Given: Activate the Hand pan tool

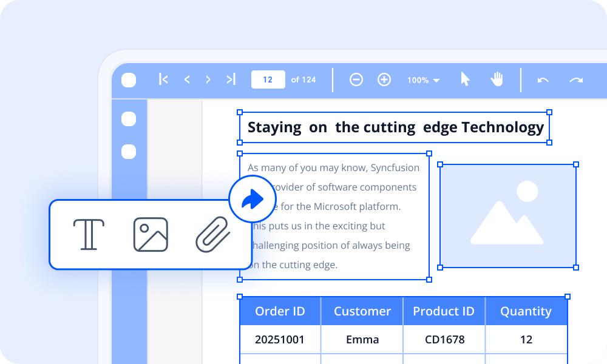Looking at the screenshot, I should [x=497, y=79].
